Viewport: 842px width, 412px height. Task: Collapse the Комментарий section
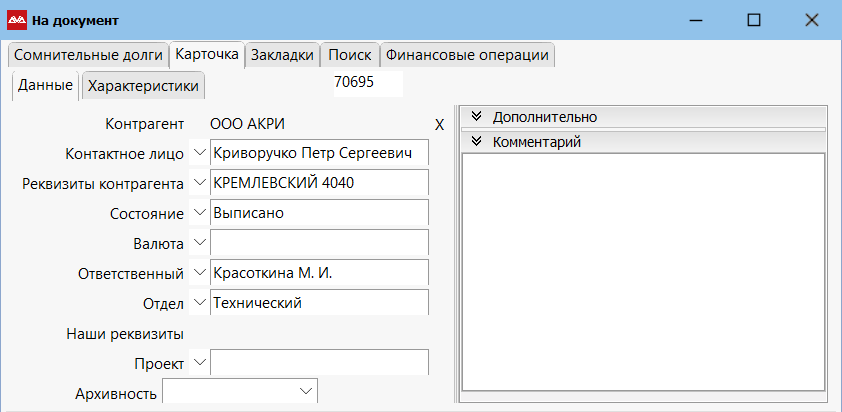[x=477, y=142]
